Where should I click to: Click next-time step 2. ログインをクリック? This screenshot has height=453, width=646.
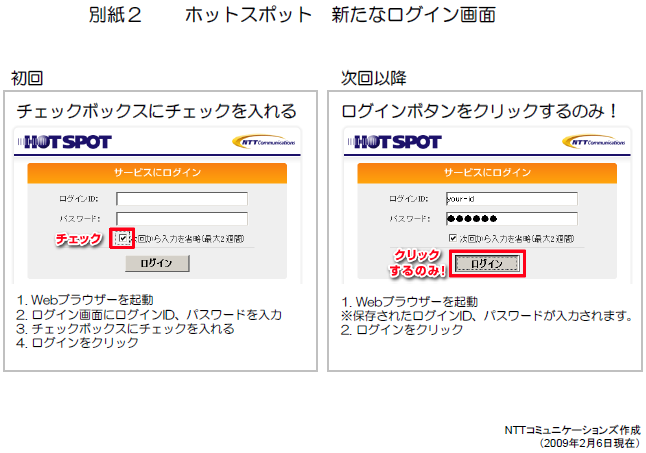pyautogui.click(x=402, y=330)
